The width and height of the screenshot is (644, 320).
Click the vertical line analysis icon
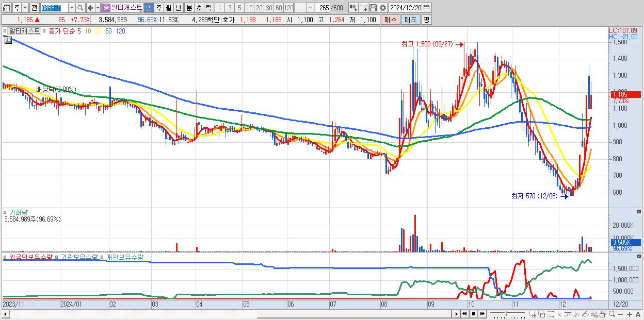click(x=577, y=314)
